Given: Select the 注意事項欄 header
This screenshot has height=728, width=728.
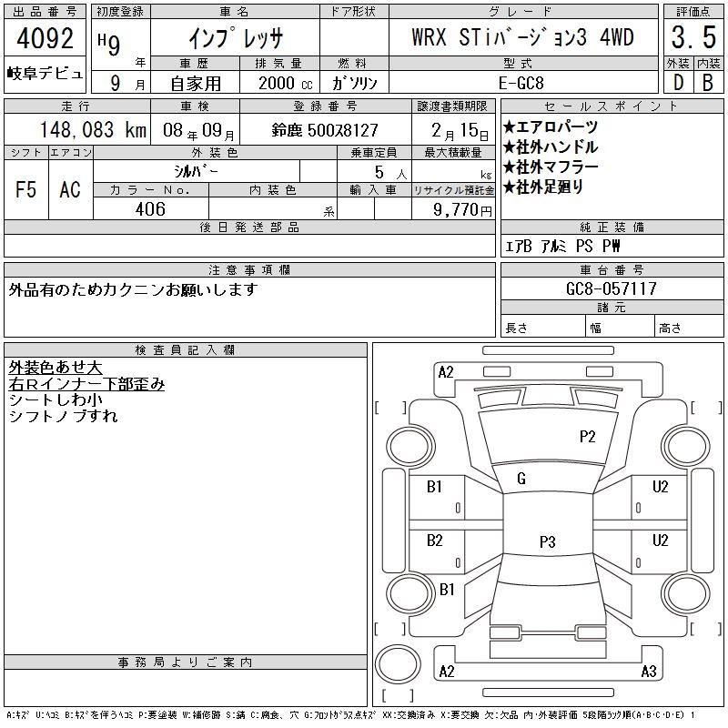Looking at the screenshot, I should [249, 269].
